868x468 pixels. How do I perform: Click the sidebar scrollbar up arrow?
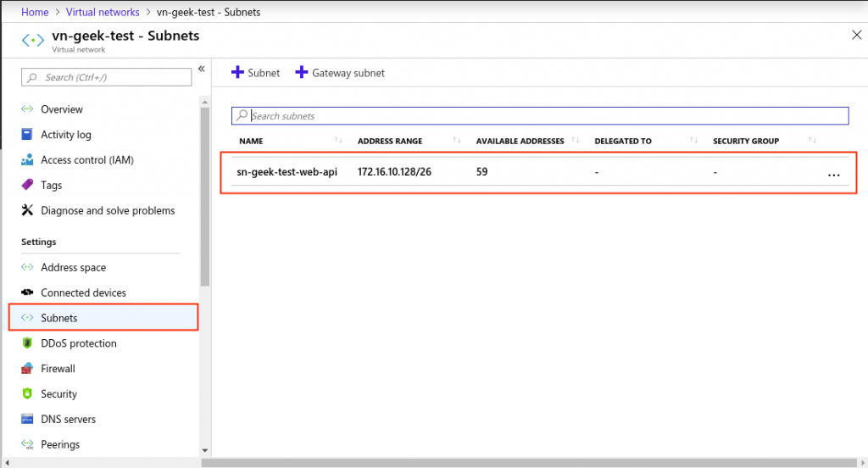[x=205, y=102]
